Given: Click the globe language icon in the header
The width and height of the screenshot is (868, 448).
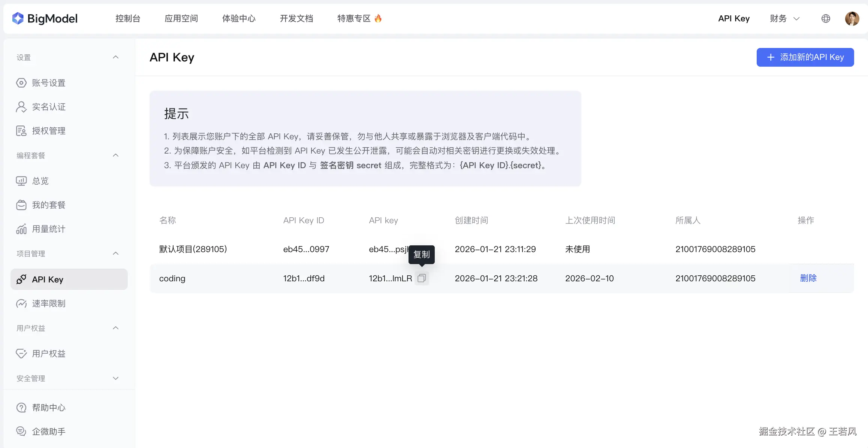Looking at the screenshot, I should 826,18.
